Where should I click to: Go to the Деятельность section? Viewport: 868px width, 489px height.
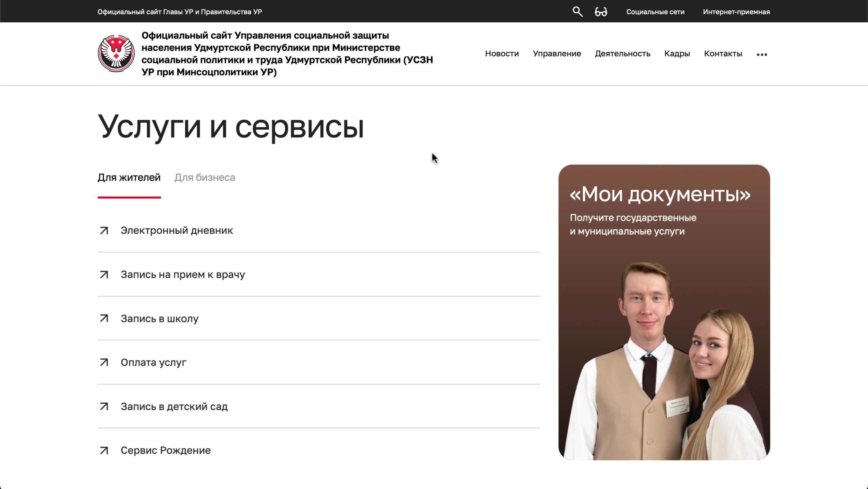pos(622,54)
